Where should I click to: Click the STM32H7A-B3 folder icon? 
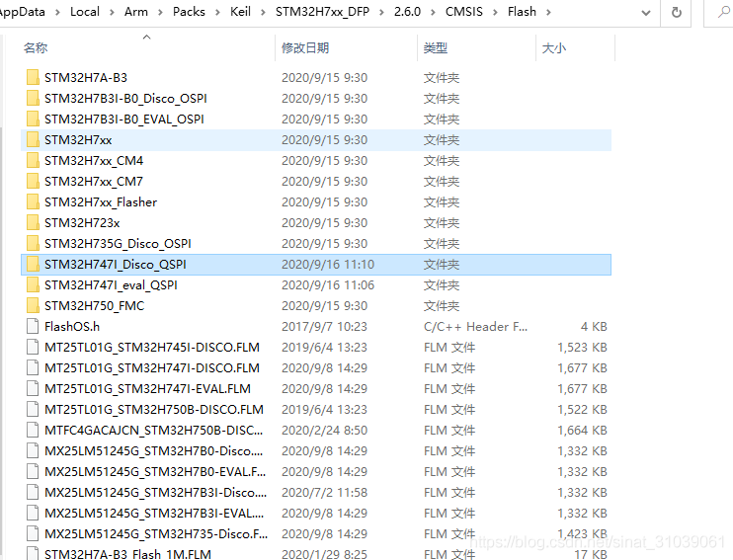click(33, 78)
